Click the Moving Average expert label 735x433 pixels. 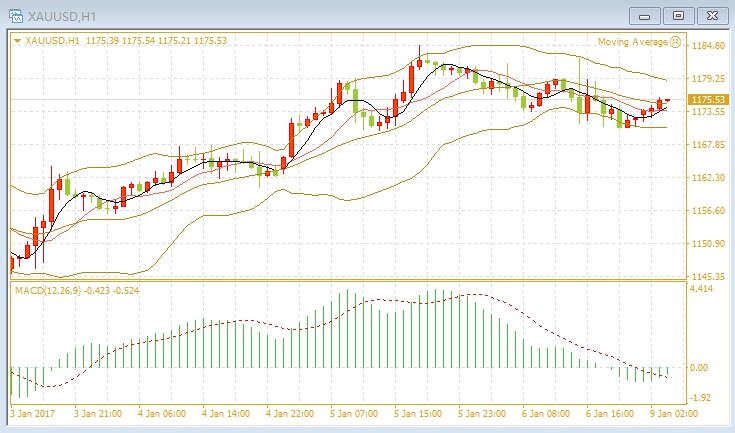pyautogui.click(x=633, y=42)
